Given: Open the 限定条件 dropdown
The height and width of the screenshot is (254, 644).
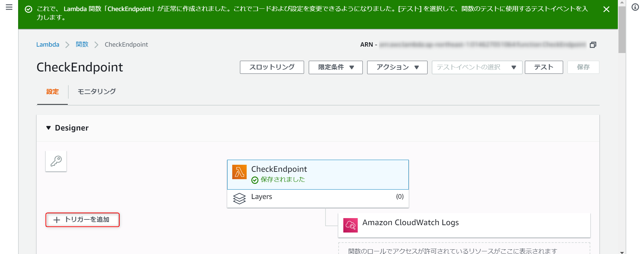Looking at the screenshot, I should [336, 67].
